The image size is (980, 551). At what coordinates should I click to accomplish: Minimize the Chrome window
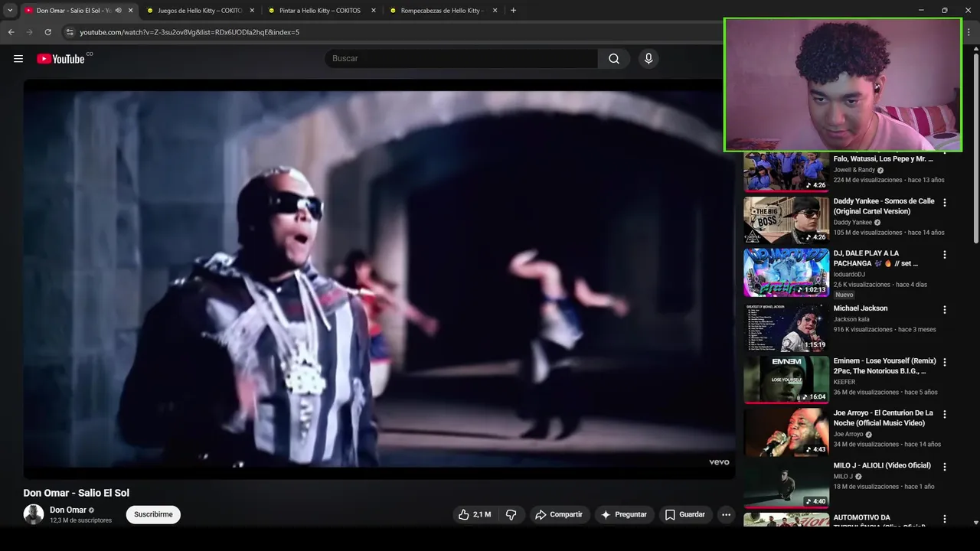tap(921, 10)
